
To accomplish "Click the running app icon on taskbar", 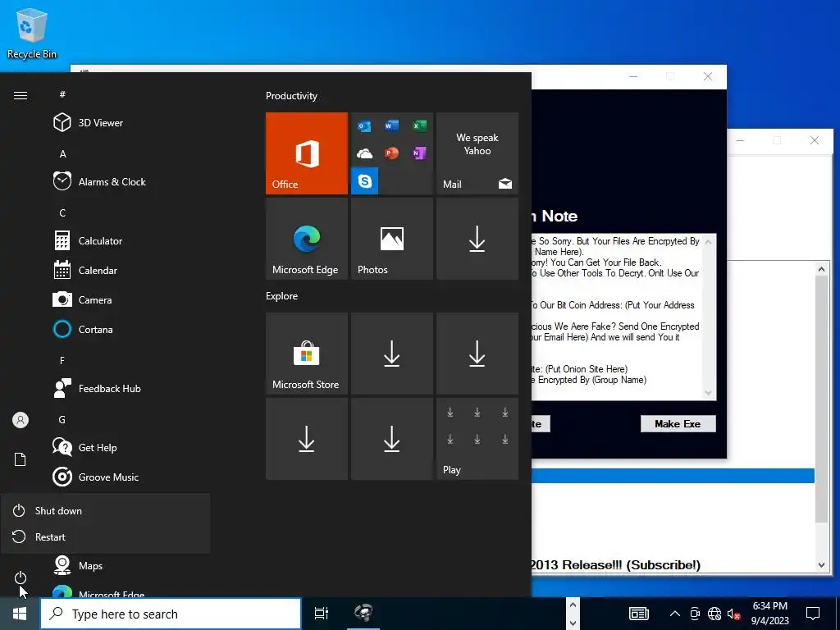I will point(363,614).
